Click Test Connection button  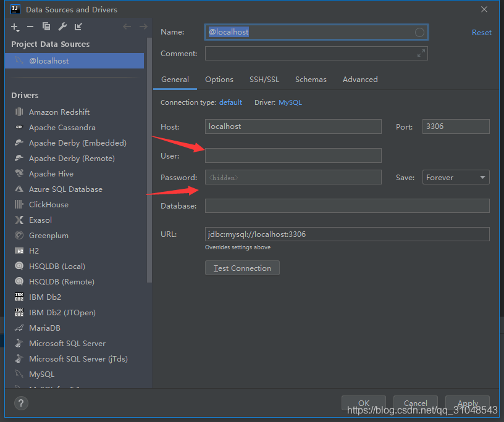(242, 268)
